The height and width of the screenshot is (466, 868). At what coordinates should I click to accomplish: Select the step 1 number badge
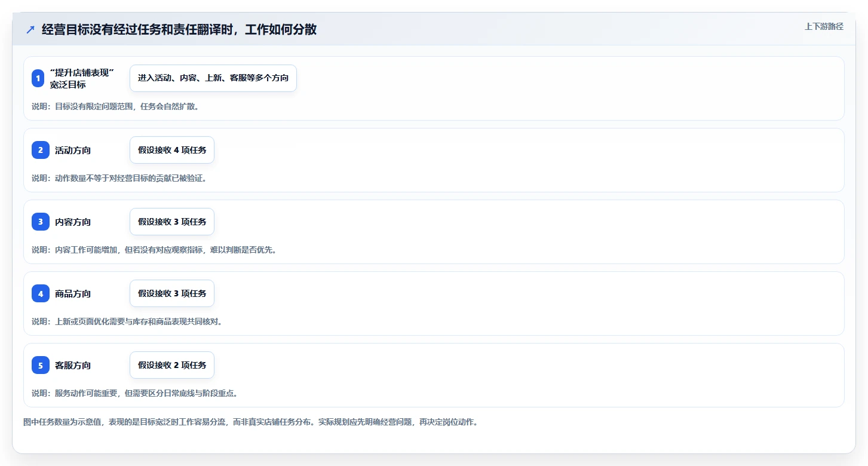point(38,78)
